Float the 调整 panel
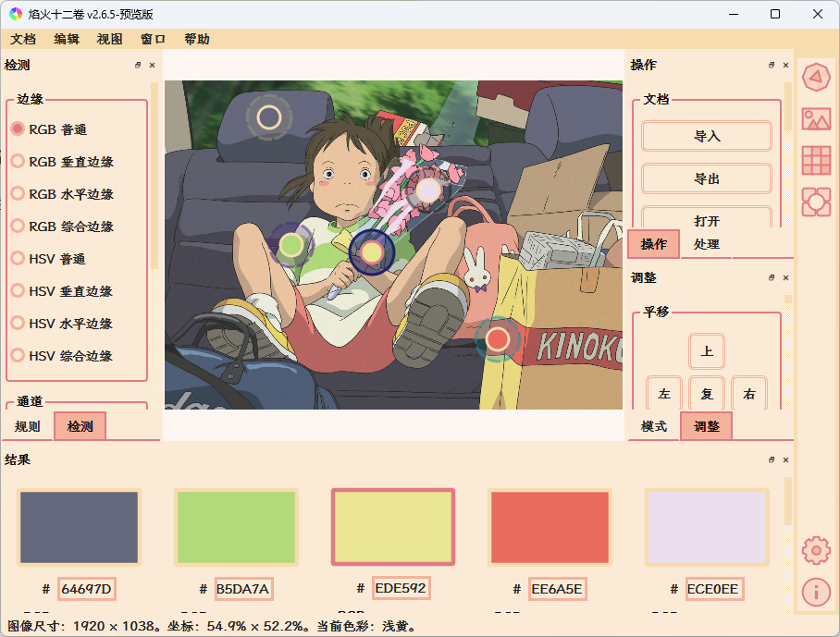Viewport: 840px width, 637px height. [x=772, y=277]
